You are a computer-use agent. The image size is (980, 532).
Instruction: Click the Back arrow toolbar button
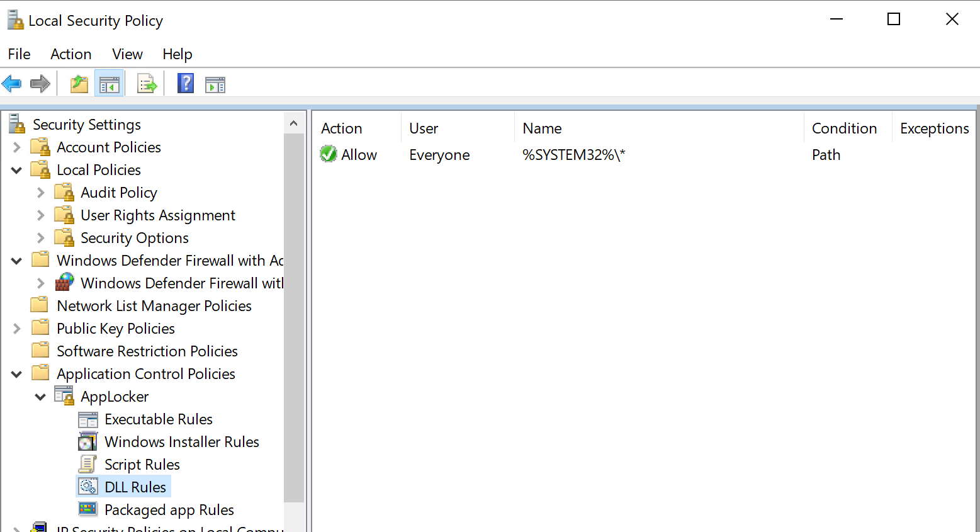pyautogui.click(x=12, y=84)
